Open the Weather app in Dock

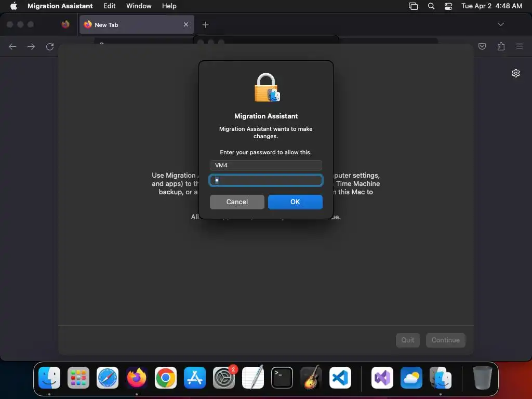click(411, 378)
